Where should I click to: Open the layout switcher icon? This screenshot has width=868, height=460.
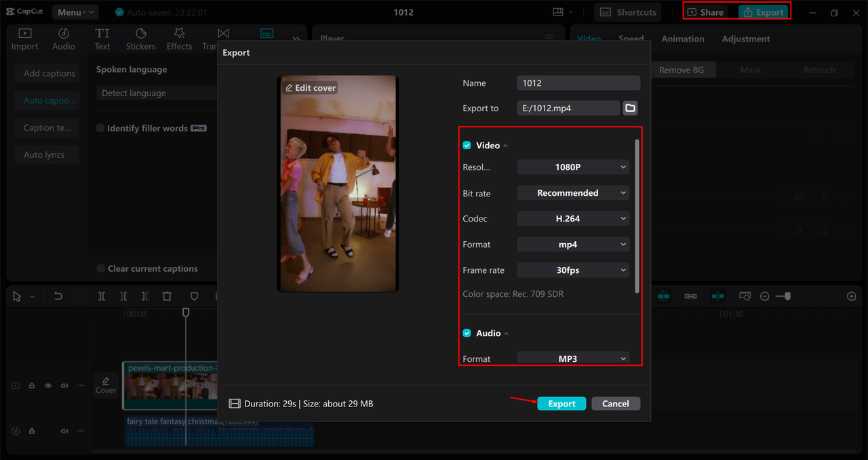(x=558, y=12)
